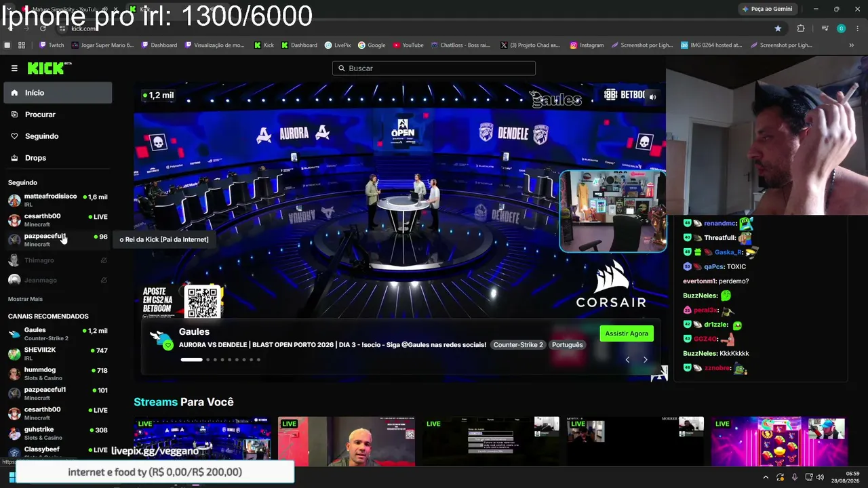Image resolution: width=868 pixels, height=488 pixels.
Task: Open the QR code on featured stream
Action: [x=203, y=302]
